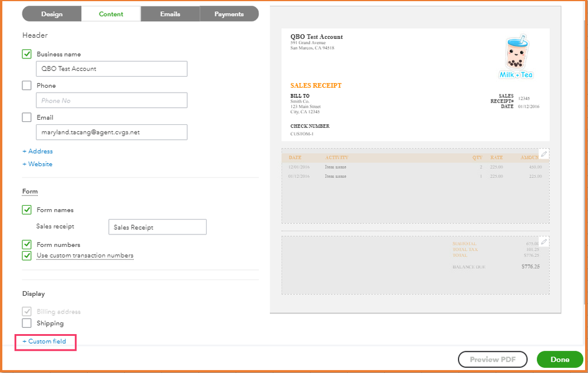Select the Content tab
588x373 pixels.
coord(111,14)
